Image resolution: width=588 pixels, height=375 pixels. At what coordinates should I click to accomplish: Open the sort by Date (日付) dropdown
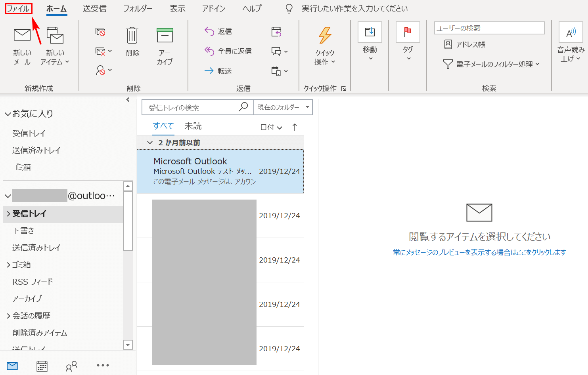point(271,127)
